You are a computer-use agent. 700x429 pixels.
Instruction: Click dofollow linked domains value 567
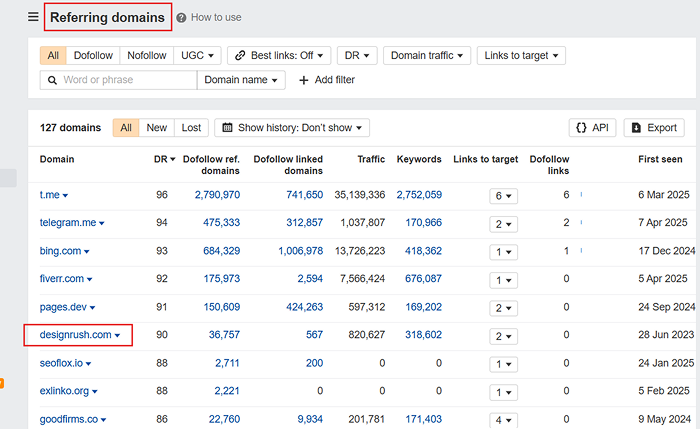tap(314, 335)
